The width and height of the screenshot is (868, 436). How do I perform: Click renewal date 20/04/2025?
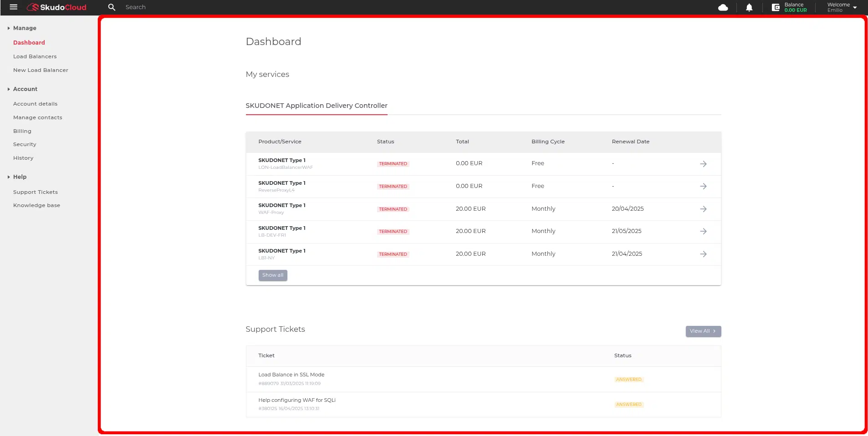pyautogui.click(x=628, y=209)
